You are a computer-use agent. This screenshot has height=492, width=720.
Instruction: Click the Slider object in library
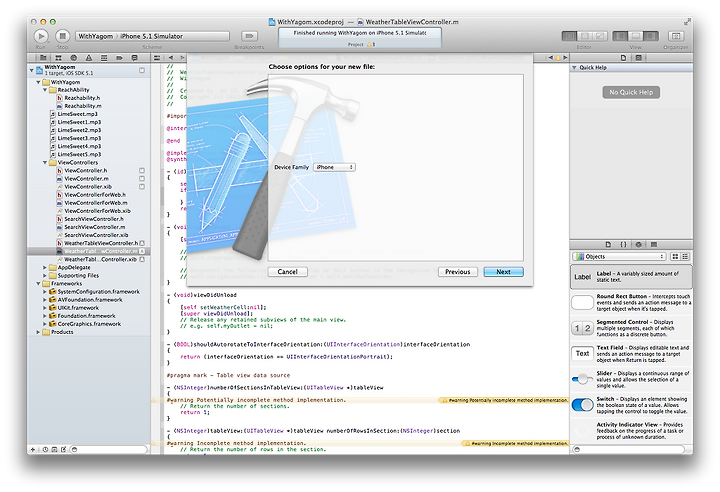coord(631,379)
